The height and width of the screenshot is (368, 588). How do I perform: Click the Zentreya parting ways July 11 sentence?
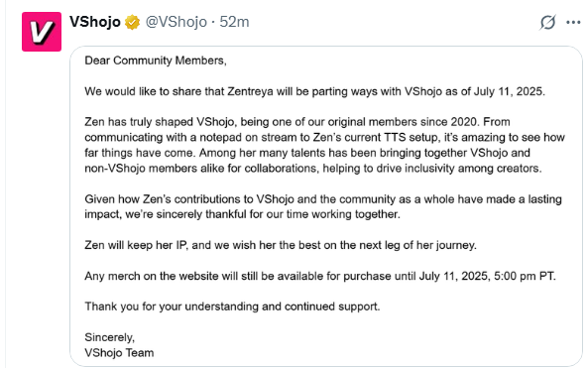point(314,91)
